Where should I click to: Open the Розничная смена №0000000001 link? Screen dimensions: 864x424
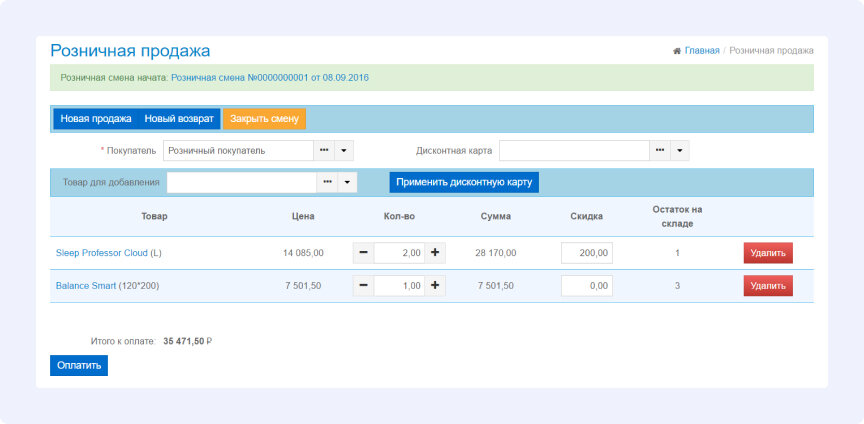(x=270, y=78)
